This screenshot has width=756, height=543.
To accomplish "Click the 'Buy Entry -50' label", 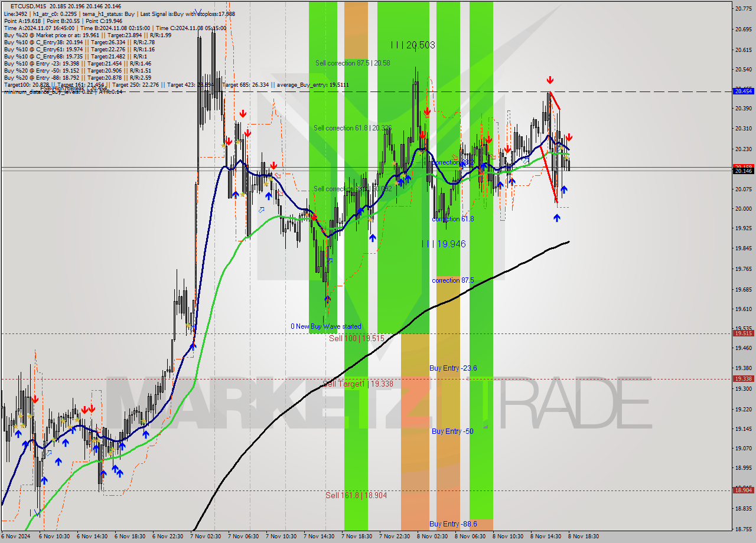I will 452,431.
